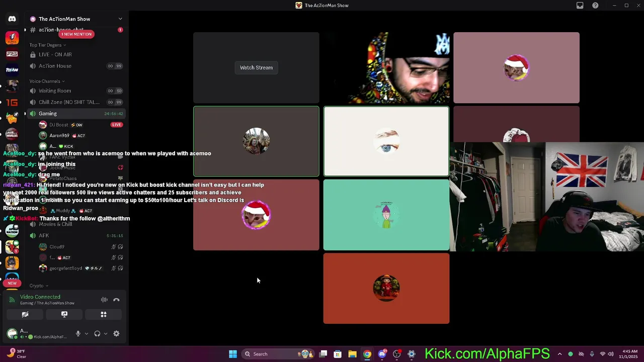This screenshot has height=362, width=644.
Task: Open the activities launcher button
Action: tap(104, 314)
